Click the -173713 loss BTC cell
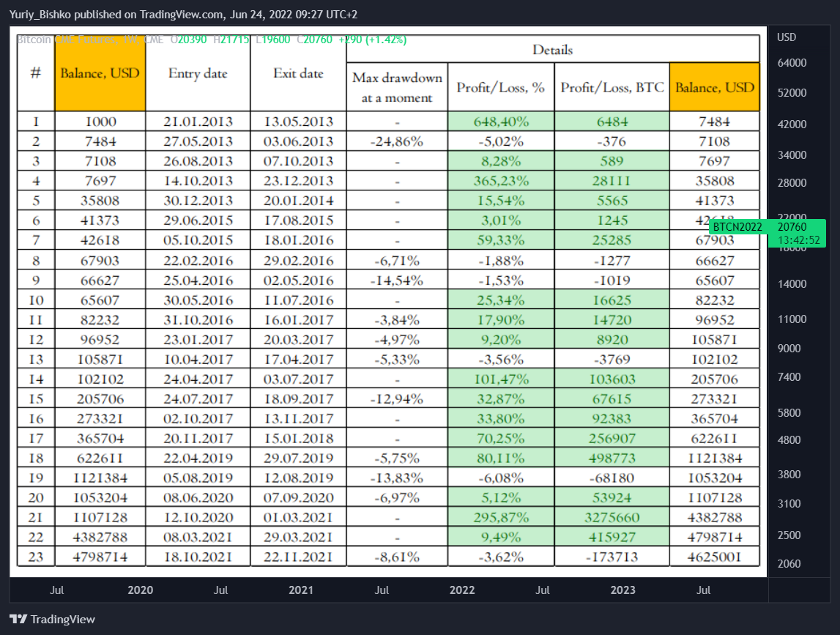Viewport: 840px width, 635px height. (612, 557)
